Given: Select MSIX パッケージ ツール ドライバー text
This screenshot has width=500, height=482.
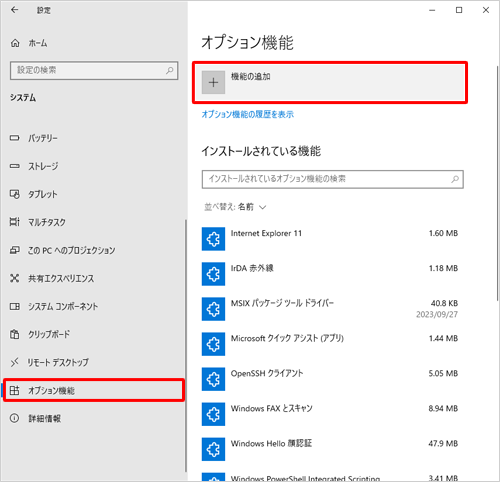Looking at the screenshot, I should 282,303.
